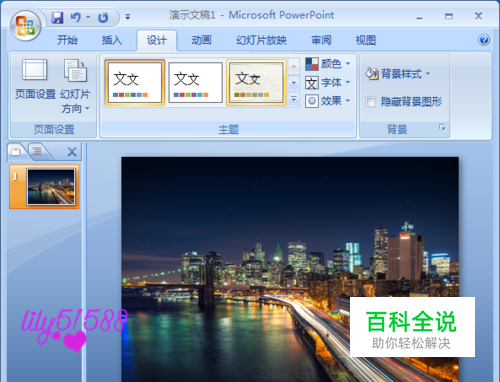Open Customize Quick Access Toolbar menu

(128, 17)
